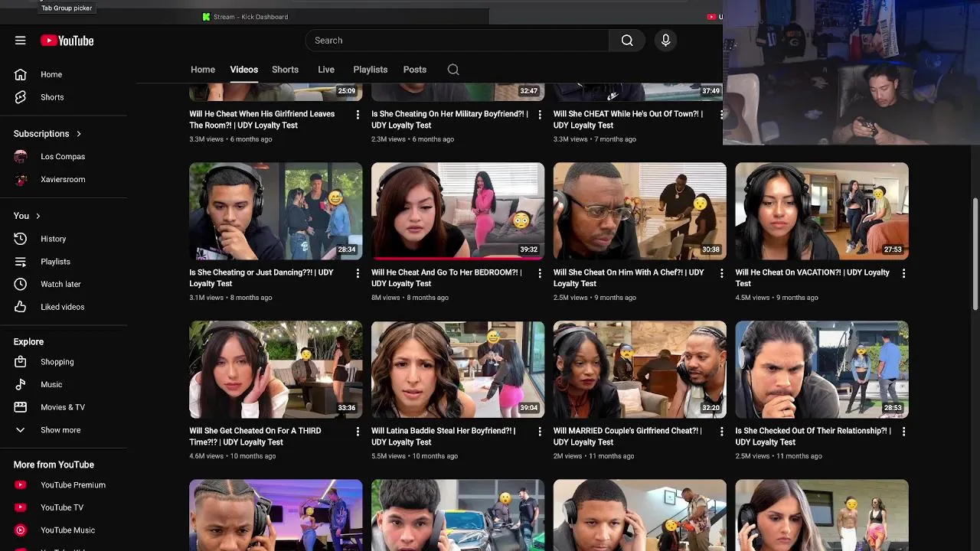
Task: Click the Search input field
Action: point(457,41)
